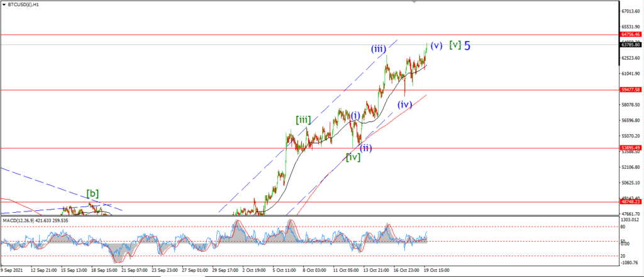Select the green [b] wave label
644x277 pixels.
pyautogui.click(x=92, y=193)
